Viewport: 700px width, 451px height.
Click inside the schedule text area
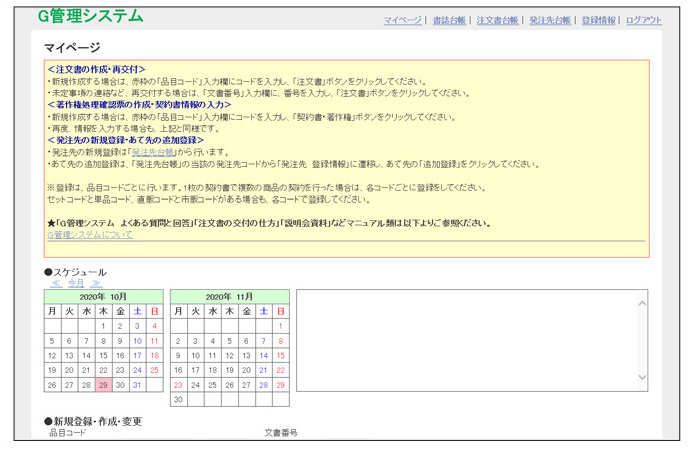point(465,340)
